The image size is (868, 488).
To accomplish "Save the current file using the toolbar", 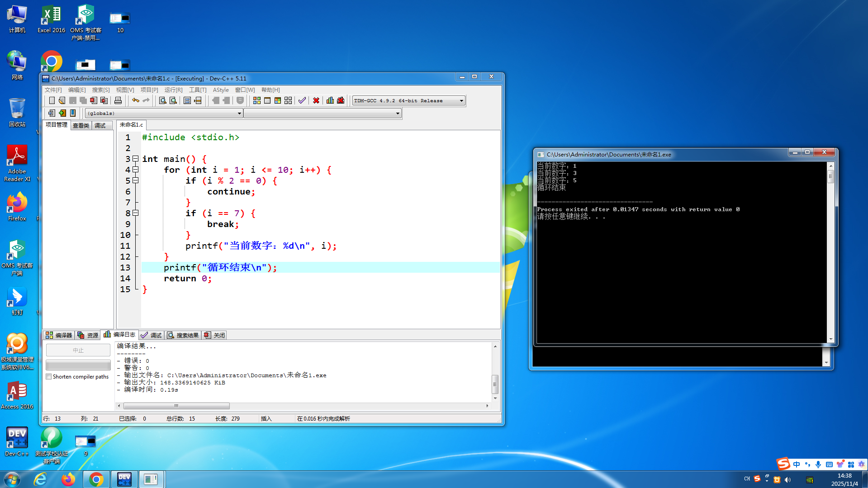I will click(73, 100).
